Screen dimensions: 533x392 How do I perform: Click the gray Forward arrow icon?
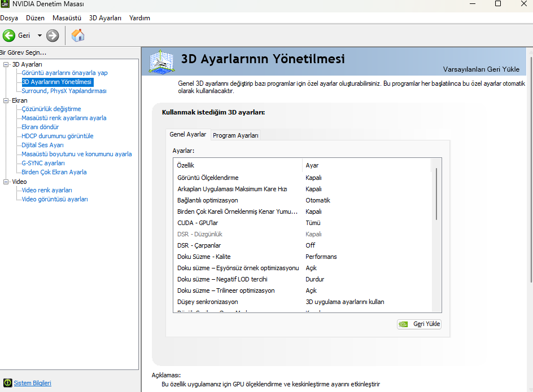tap(53, 36)
